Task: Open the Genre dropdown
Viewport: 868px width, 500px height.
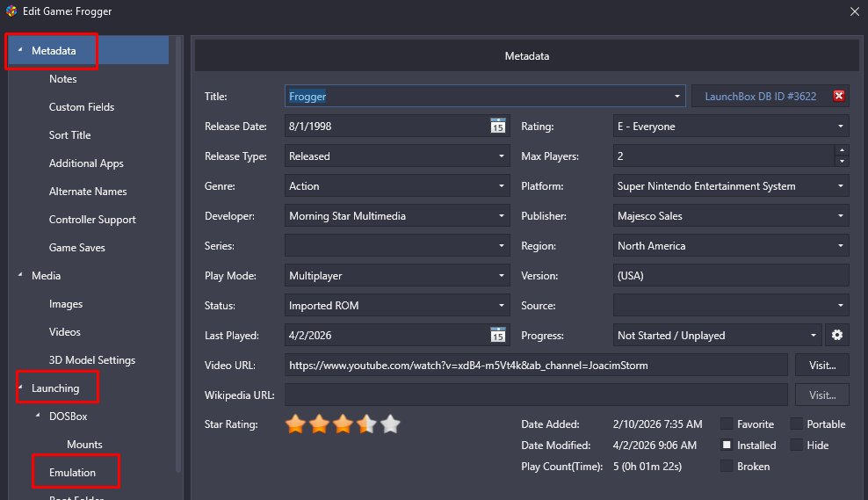Action: coord(502,186)
